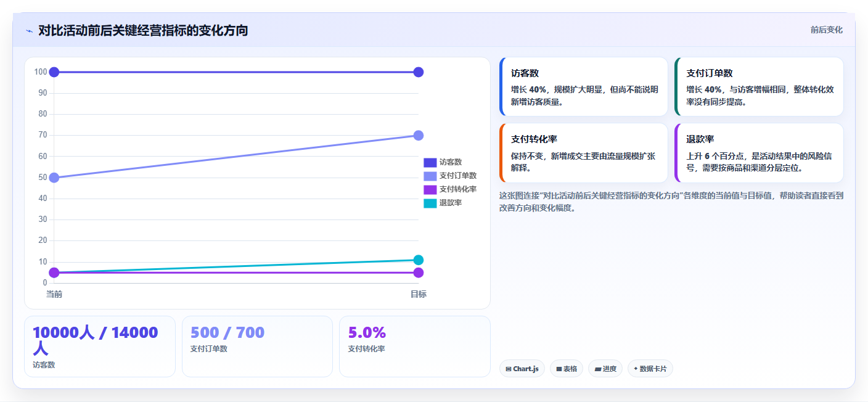
Task: Click the 前后变化 label in the header
Action: click(x=826, y=30)
